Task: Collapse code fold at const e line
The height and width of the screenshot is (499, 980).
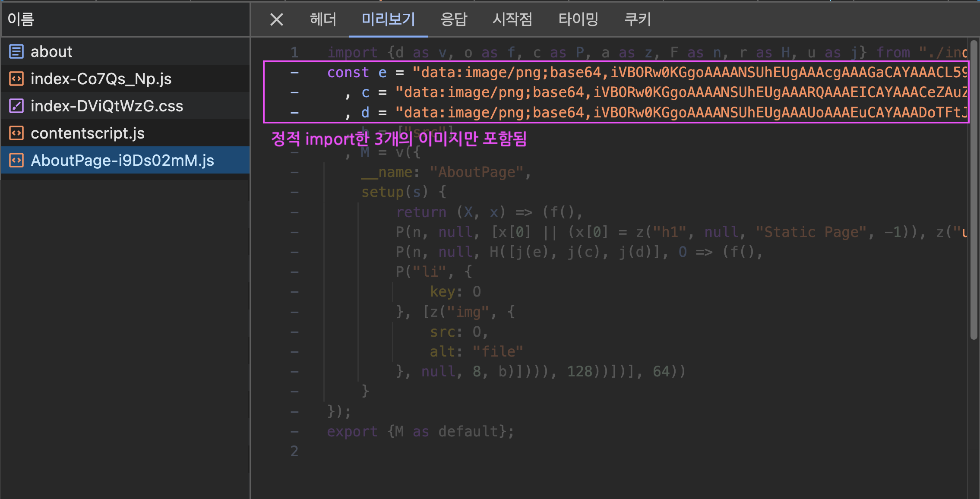Action: (294, 73)
